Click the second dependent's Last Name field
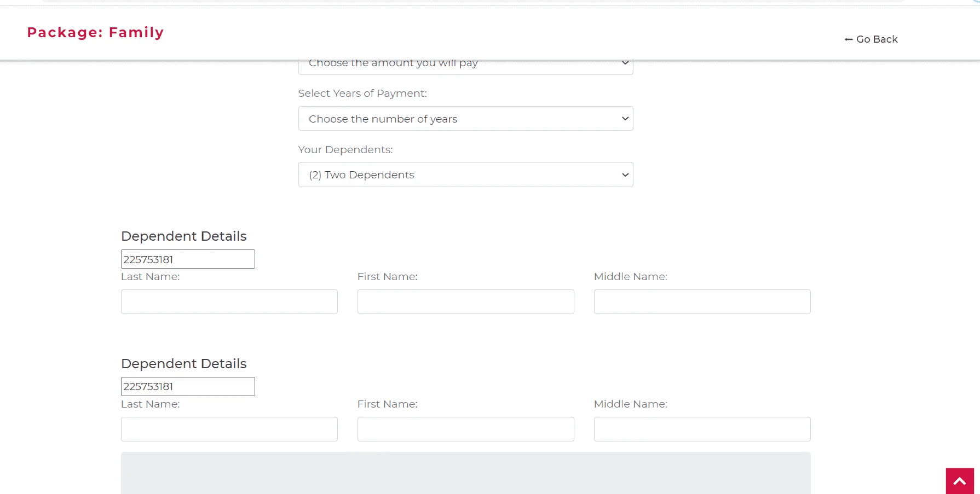980x494 pixels. [x=229, y=429]
